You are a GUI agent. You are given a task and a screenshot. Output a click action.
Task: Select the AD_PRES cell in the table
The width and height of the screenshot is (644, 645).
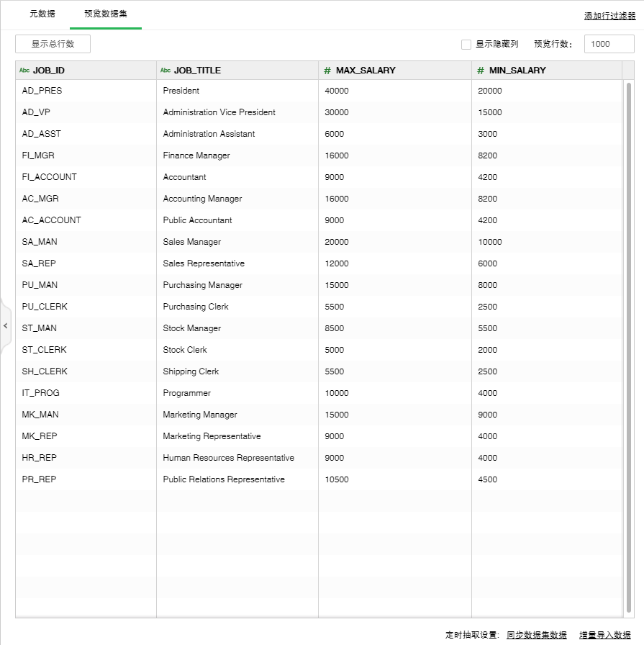42,91
